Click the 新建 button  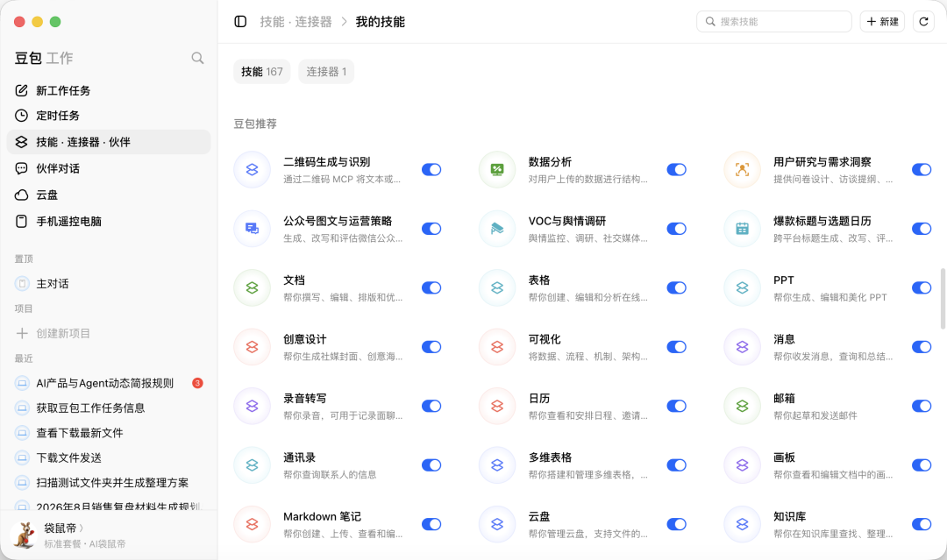(882, 22)
